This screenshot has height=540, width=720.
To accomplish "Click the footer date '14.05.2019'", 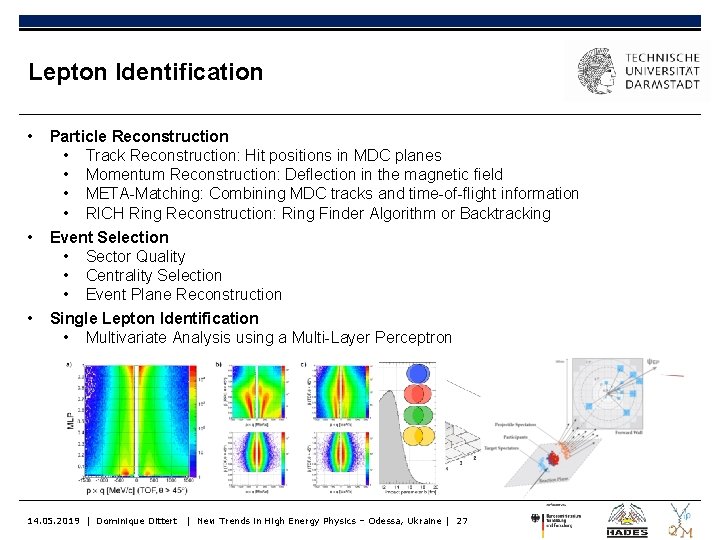I will click(53, 521).
